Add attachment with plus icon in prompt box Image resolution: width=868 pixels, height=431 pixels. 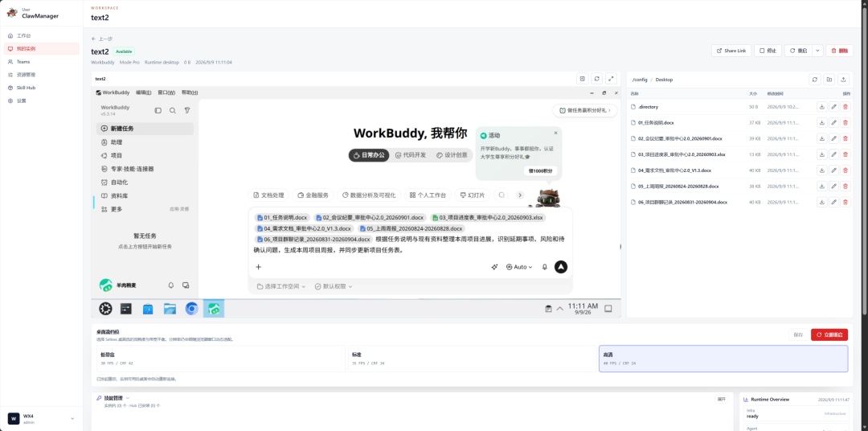(x=258, y=267)
